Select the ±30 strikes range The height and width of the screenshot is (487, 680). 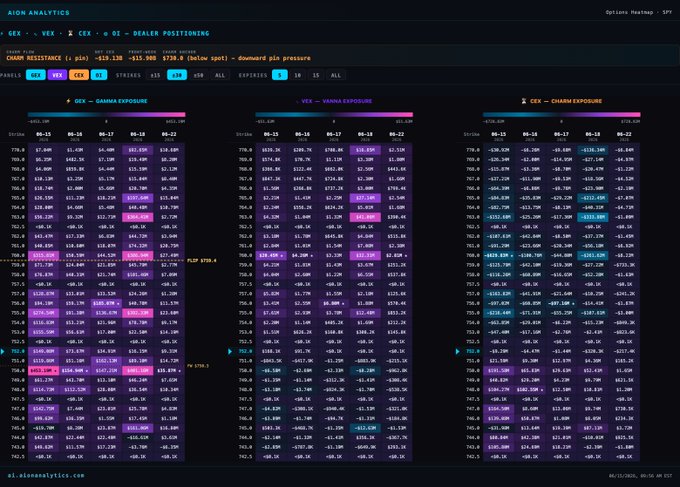[x=177, y=75]
